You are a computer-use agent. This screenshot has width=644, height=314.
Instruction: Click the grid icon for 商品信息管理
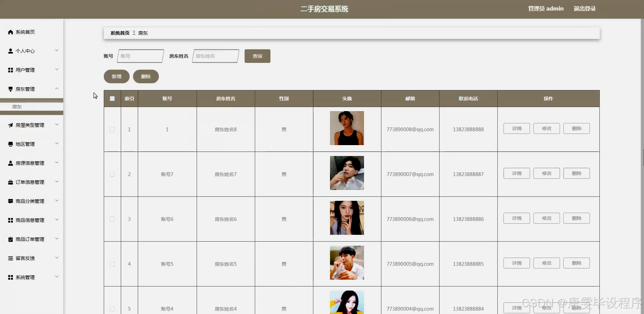tap(11, 220)
